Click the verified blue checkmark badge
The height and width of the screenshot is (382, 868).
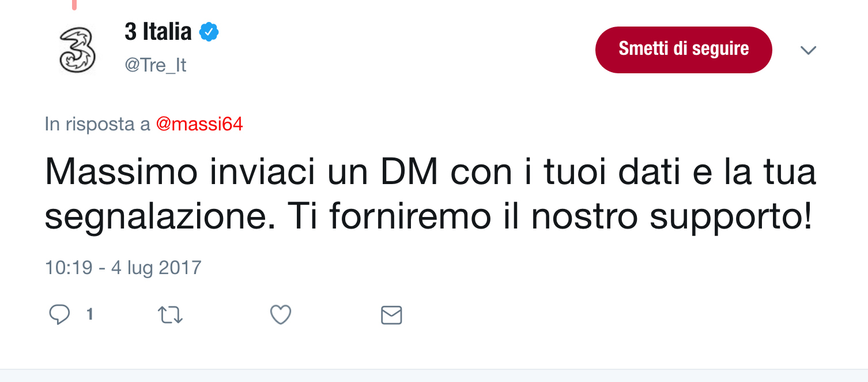(209, 33)
